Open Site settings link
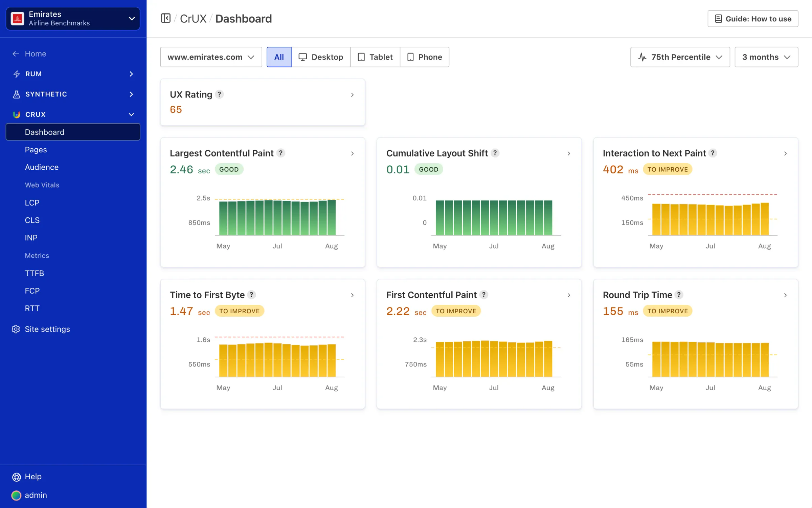This screenshot has width=812, height=508. (47, 329)
